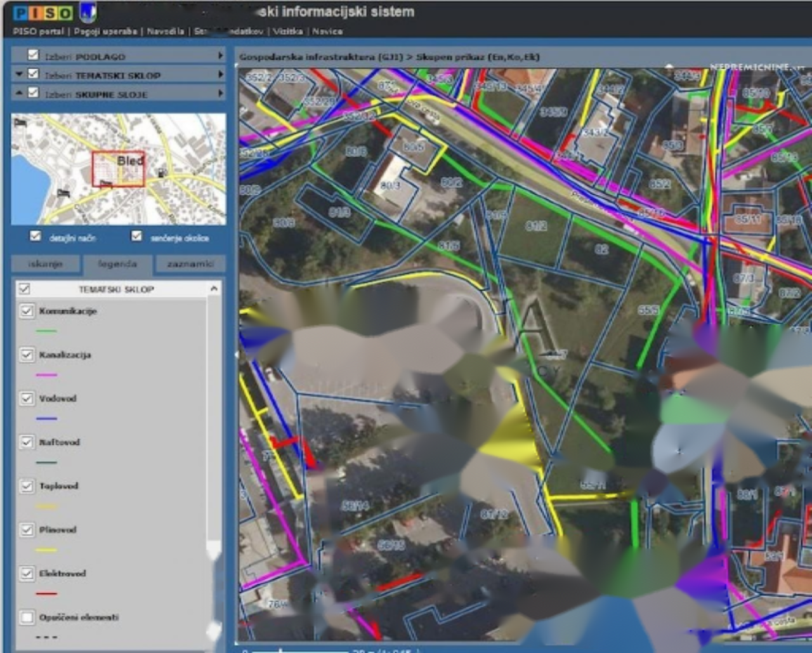The height and width of the screenshot is (653, 812).
Task: Click the gas station icon in the overview map
Action: [162, 173]
